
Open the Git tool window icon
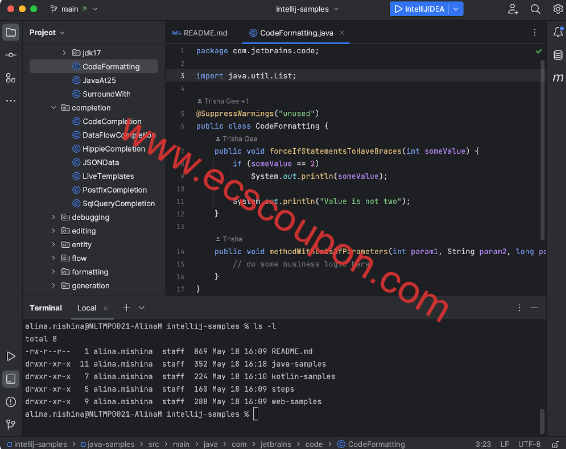tap(11, 424)
